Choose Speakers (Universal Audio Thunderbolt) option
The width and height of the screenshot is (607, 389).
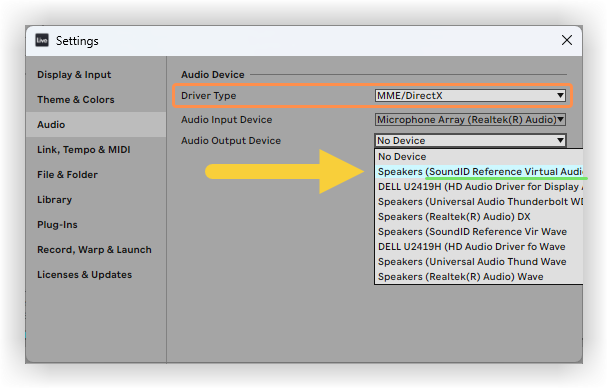click(x=479, y=202)
